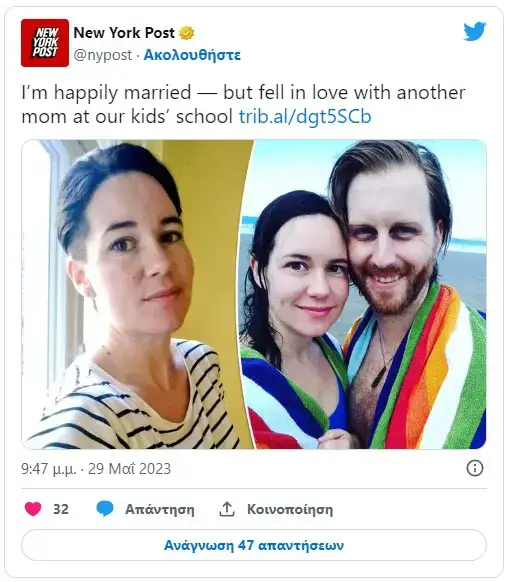Click the like count 32

click(61, 509)
